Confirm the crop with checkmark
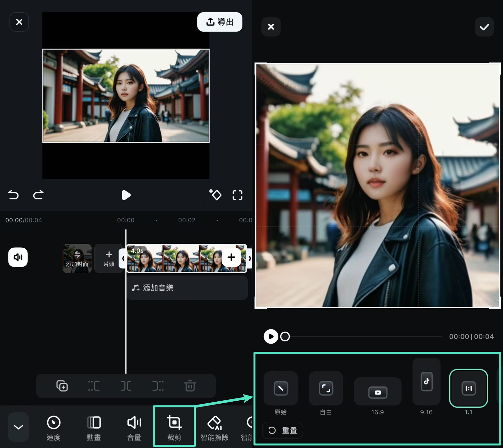 (484, 27)
